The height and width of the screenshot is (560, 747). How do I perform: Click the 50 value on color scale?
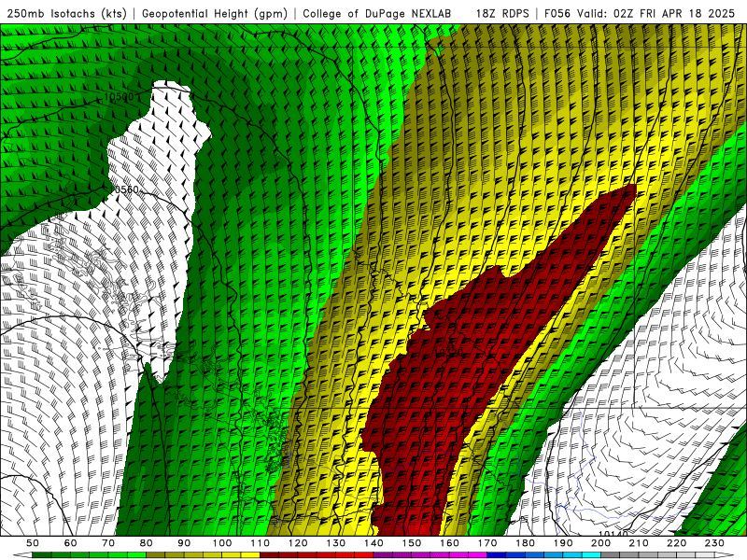[x=33, y=543]
